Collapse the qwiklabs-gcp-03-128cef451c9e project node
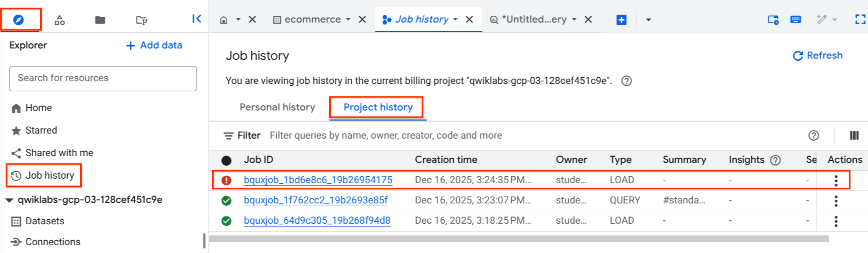 tap(10, 200)
